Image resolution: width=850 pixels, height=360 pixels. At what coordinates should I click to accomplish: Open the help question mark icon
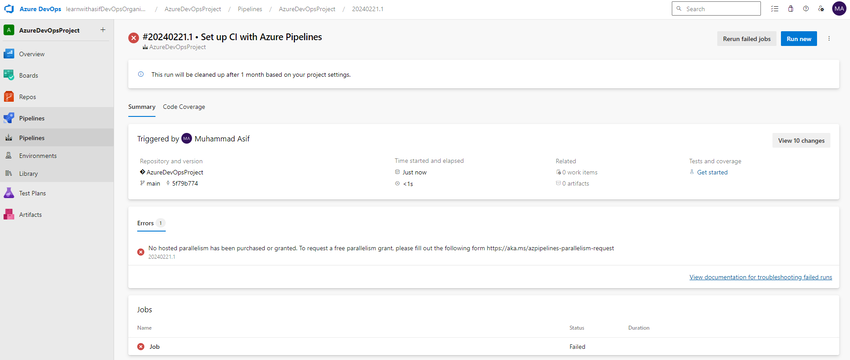click(806, 9)
